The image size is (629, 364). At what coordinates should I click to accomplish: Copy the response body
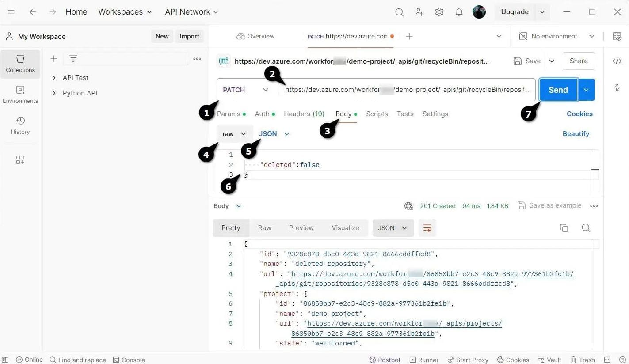click(x=564, y=228)
